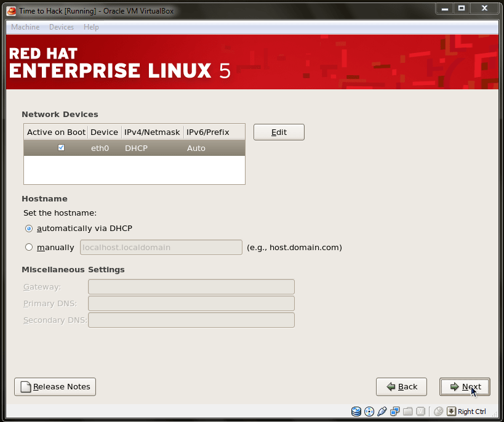Image resolution: width=504 pixels, height=422 pixels.
Task: Click the network adapters status icon
Action: tap(394, 412)
